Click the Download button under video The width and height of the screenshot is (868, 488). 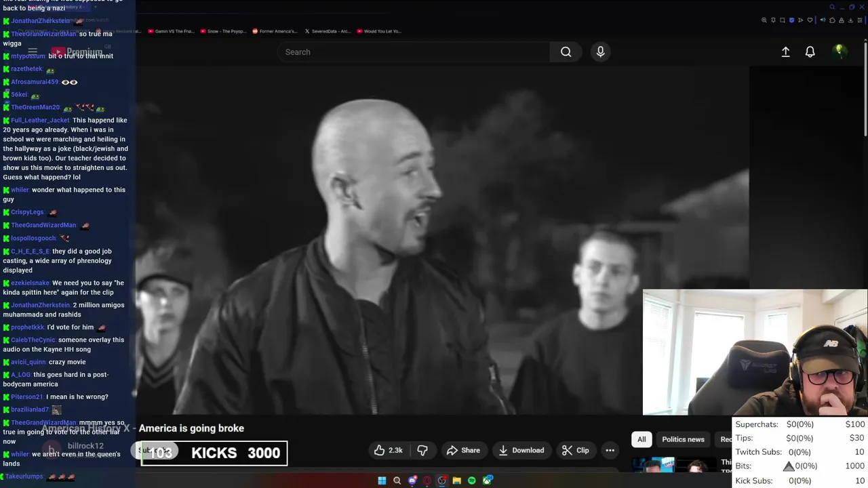click(521, 450)
